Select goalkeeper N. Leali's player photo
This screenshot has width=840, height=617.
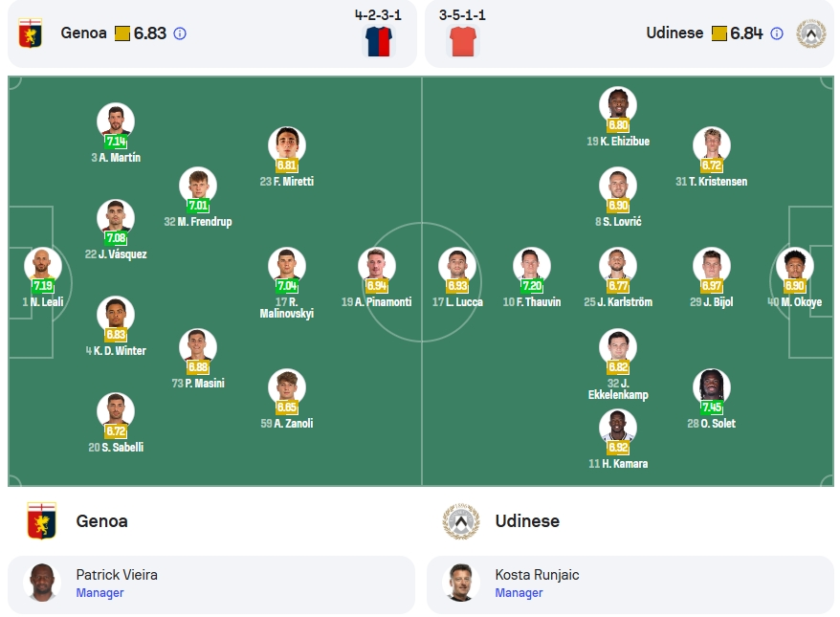click(x=43, y=265)
